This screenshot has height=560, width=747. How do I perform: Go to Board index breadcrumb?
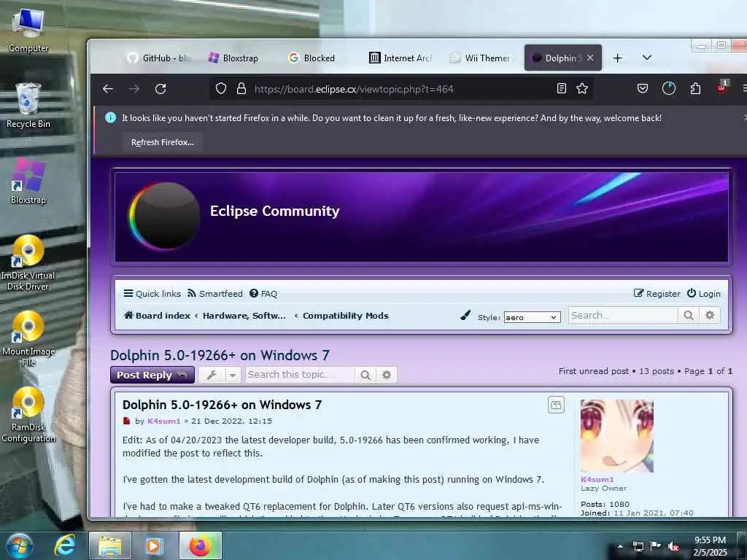pyautogui.click(x=157, y=315)
